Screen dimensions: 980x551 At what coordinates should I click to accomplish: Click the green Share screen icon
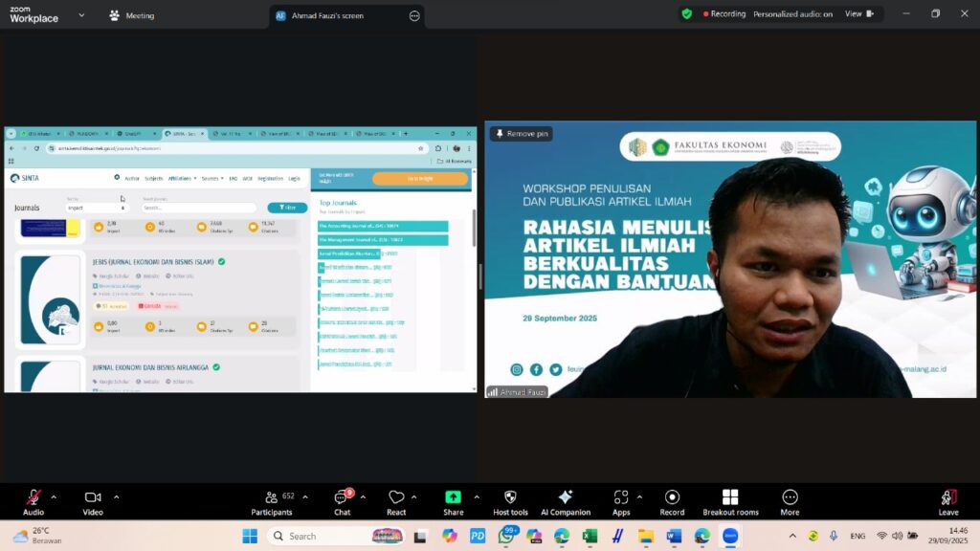[x=453, y=497]
